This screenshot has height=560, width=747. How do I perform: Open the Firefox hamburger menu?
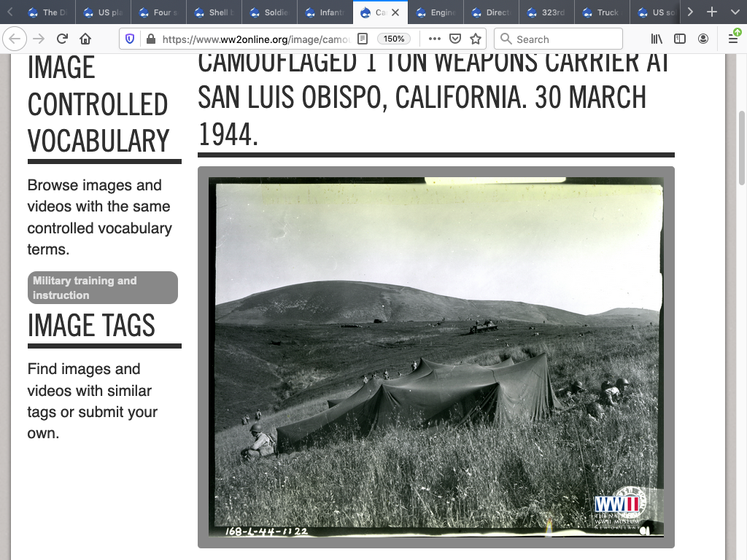point(733,39)
